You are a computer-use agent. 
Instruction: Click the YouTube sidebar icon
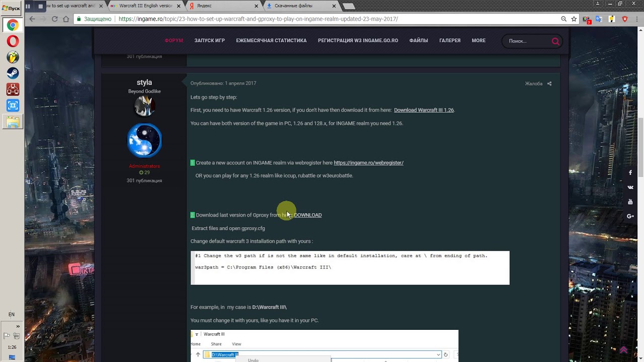[630, 202]
